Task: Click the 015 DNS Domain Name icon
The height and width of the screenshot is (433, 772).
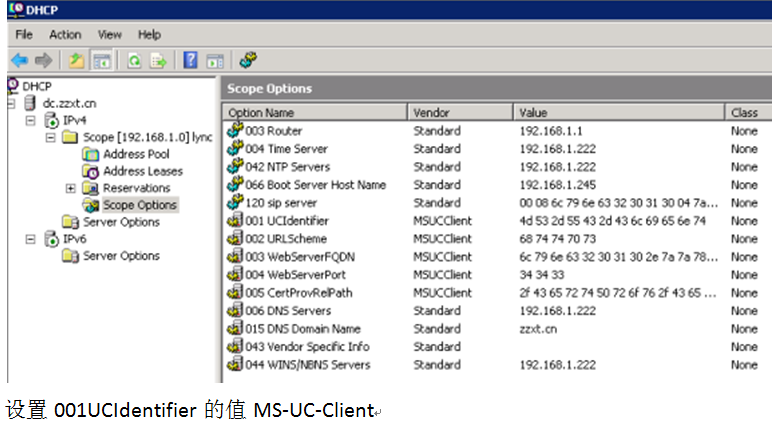Action: [x=235, y=328]
